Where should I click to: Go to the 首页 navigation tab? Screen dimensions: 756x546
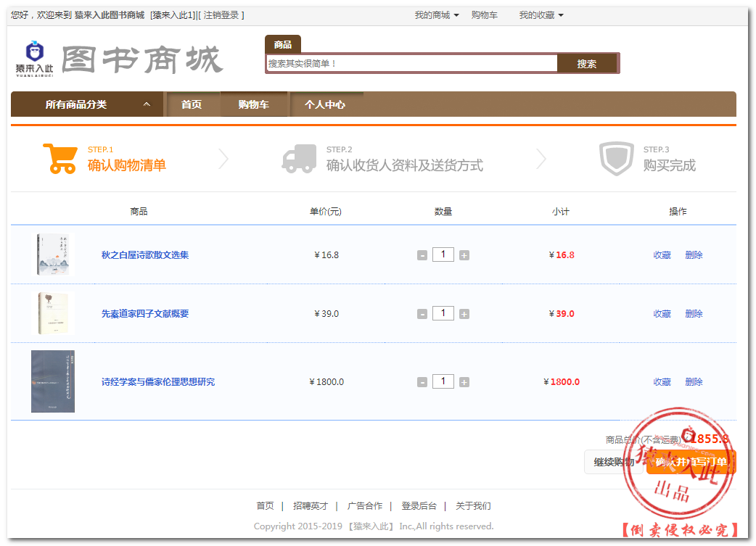192,104
